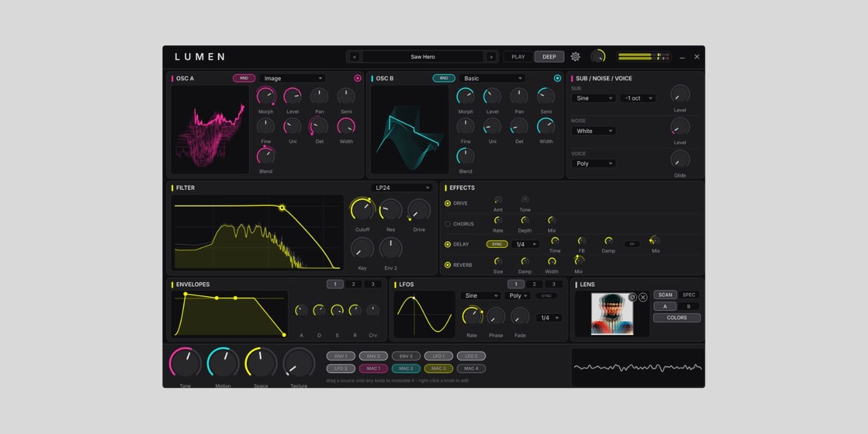Click the filter Res knob
This screenshot has height=434, width=868.
tap(391, 210)
